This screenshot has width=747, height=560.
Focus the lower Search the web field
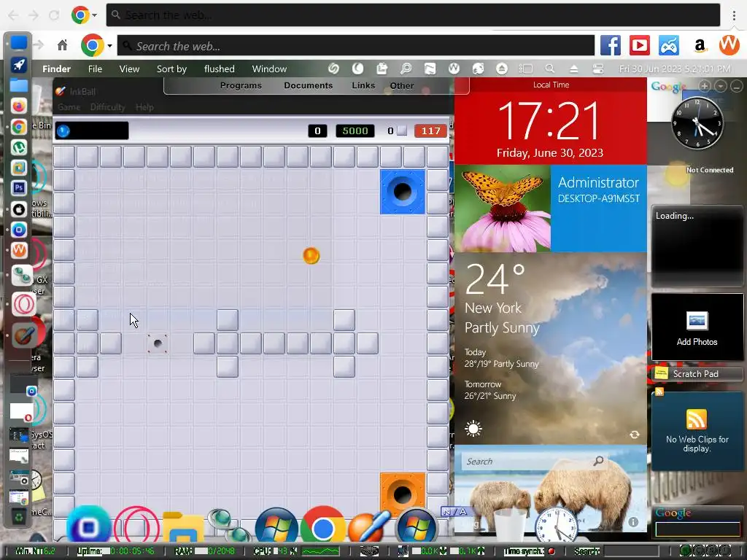(x=355, y=46)
